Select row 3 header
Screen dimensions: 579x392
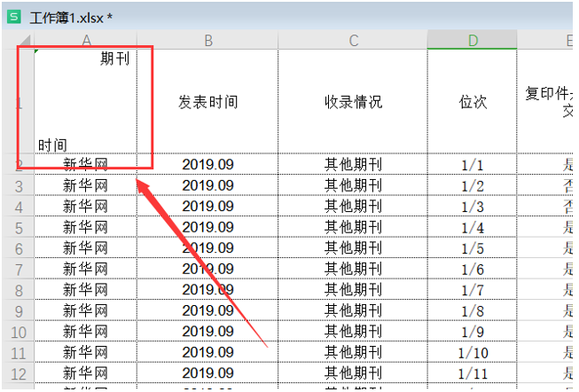click(x=19, y=185)
